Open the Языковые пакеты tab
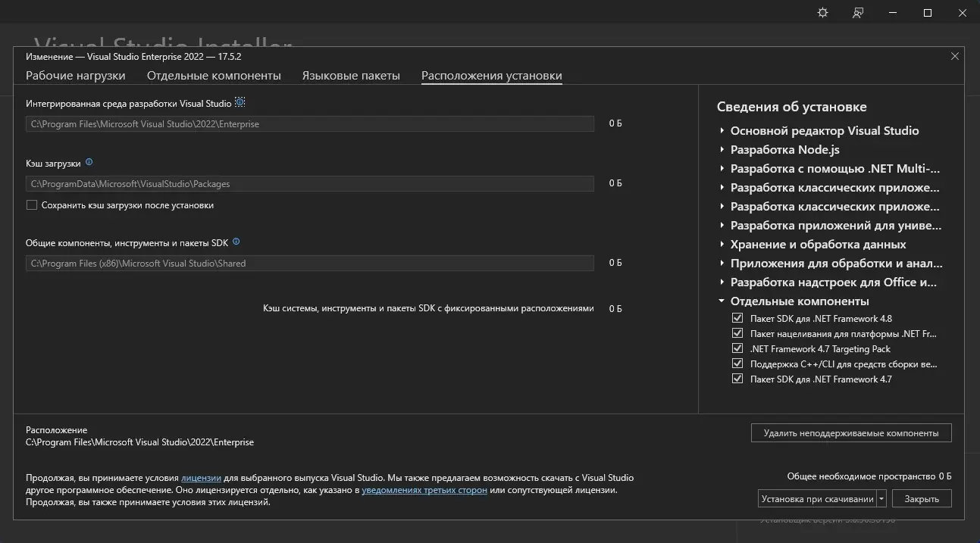 tap(351, 75)
